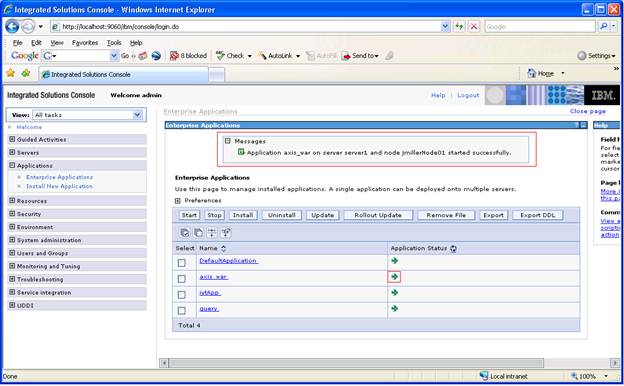Image resolution: width=624 pixels, height=386 pixels.
Task: Click the Deselect all items icon in table toolbar
Action: [198, 233]
